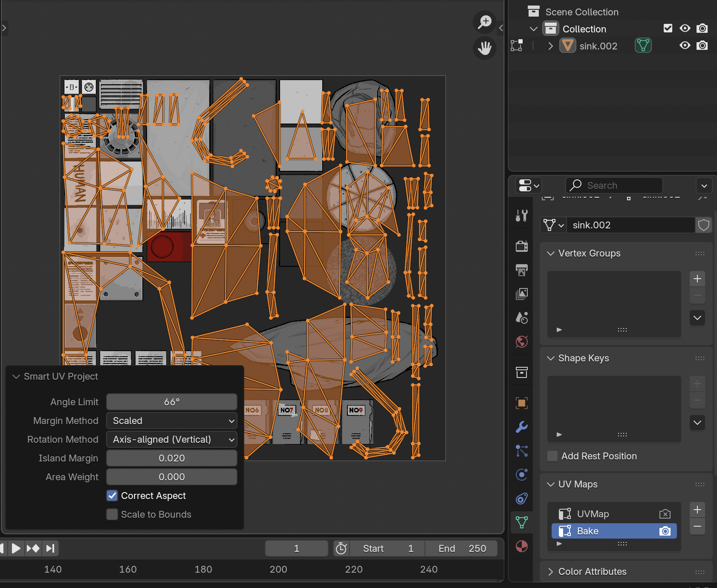Image resolution: width=717 pixels, height=588 pixels.
Task: Hide sink.002 in viewport with eye icon
Action: point(685,46)
